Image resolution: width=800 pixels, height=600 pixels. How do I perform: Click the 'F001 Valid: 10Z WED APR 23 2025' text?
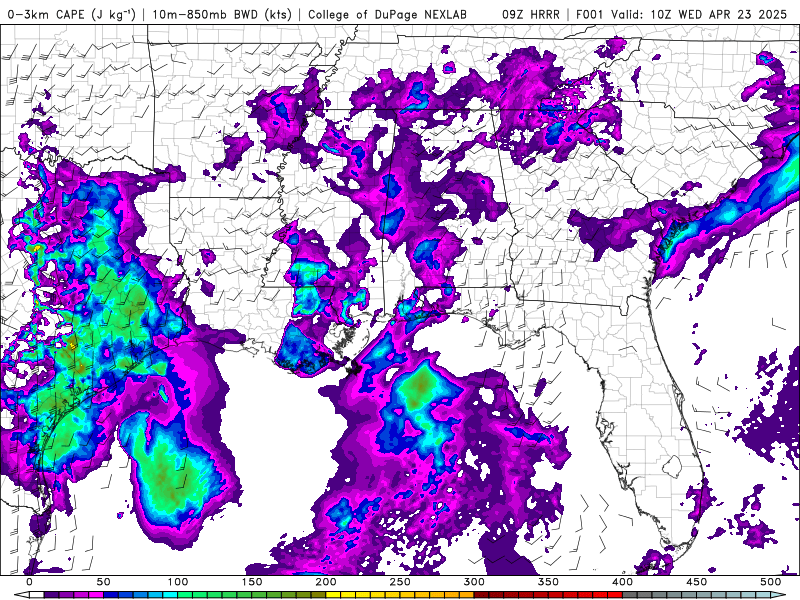[682, 14]
